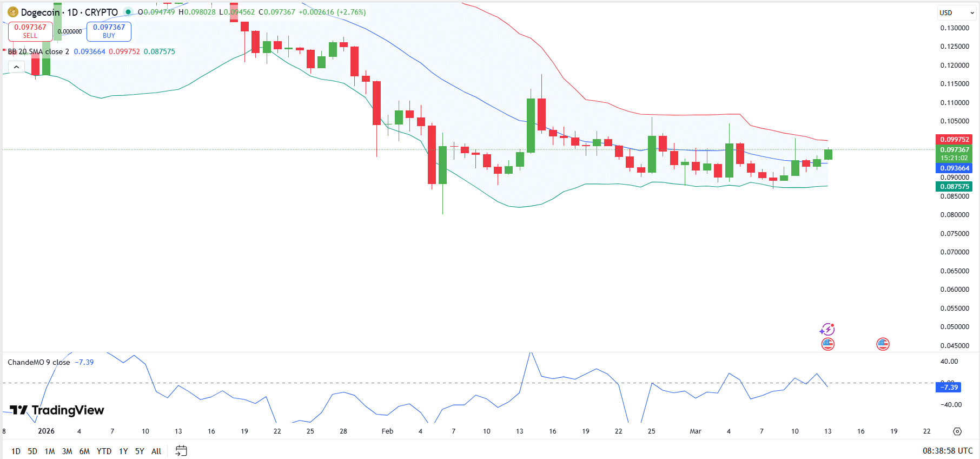
Task: Click the 0.000000 spread value
Action: 70,31
